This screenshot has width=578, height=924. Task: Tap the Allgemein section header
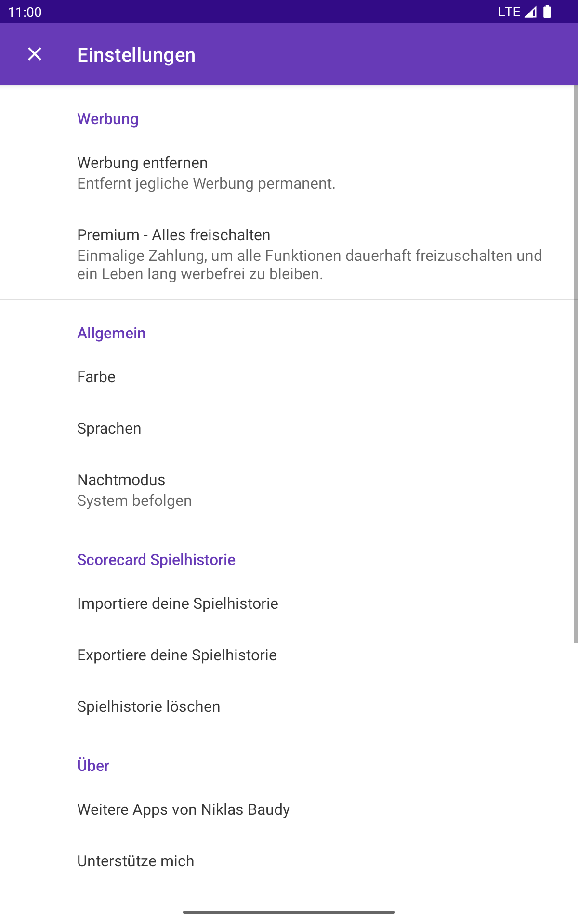click(111, 333)
